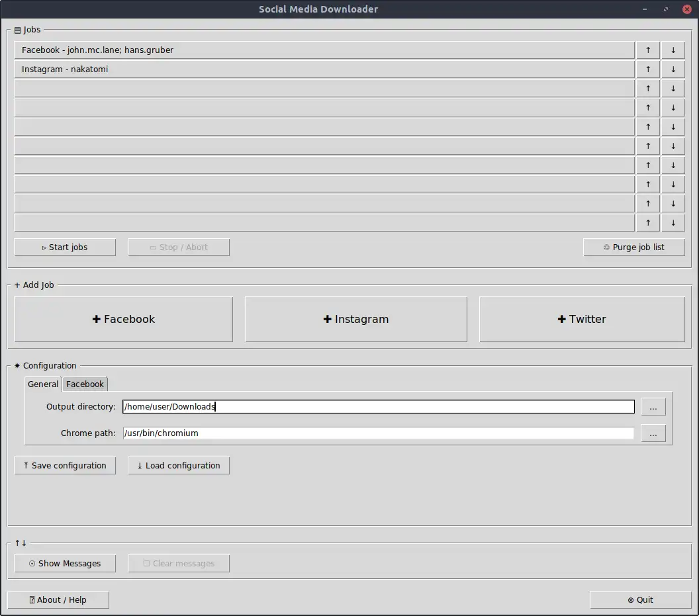Viewport: 699px width, 616px height.
Task: Click down arrow of last job row
Action: tap(673, 223)
